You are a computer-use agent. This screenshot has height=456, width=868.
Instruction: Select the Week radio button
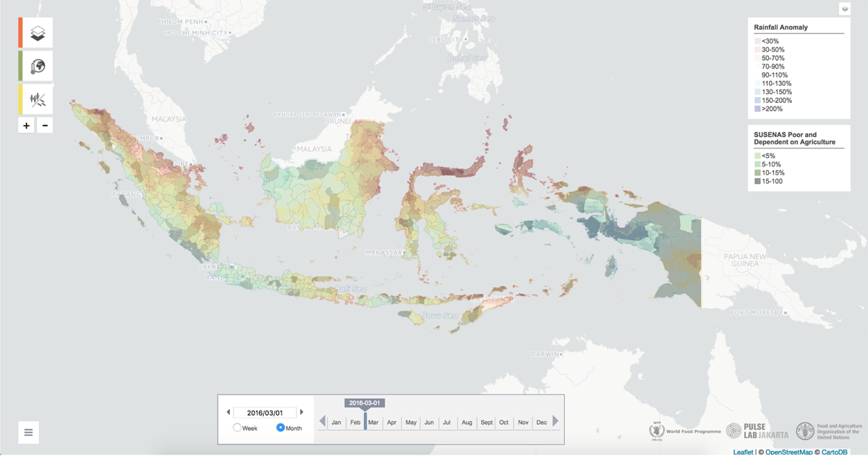pos(237,428)
